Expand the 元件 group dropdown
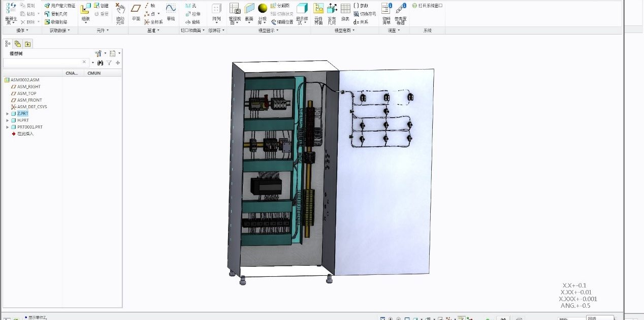The image size is (644, 320). [103, 30]
